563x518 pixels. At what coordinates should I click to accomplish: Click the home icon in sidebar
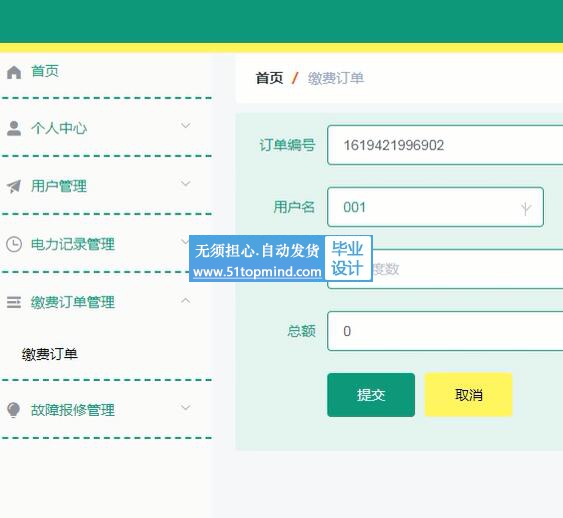(14, 72)
